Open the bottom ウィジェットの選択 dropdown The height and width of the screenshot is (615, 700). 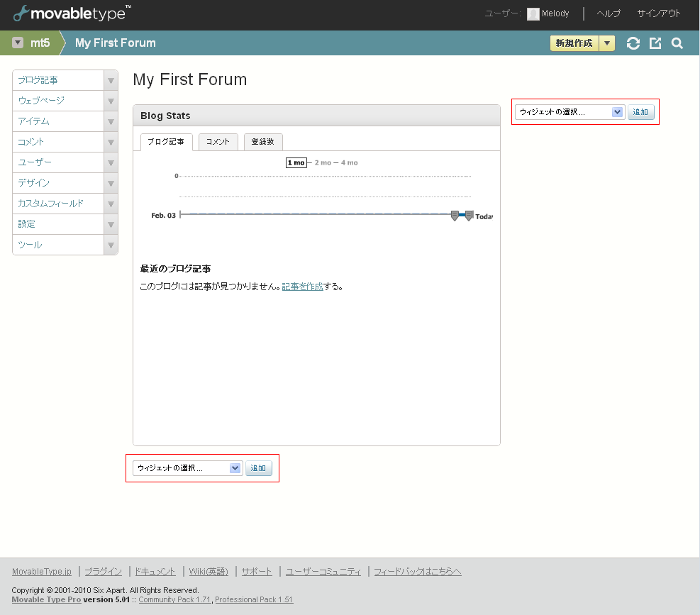(188, 468)
